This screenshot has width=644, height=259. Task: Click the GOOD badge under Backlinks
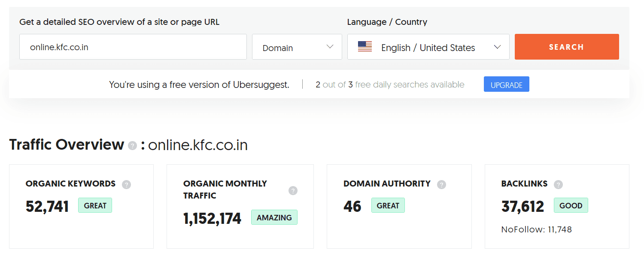pos(571,205)
